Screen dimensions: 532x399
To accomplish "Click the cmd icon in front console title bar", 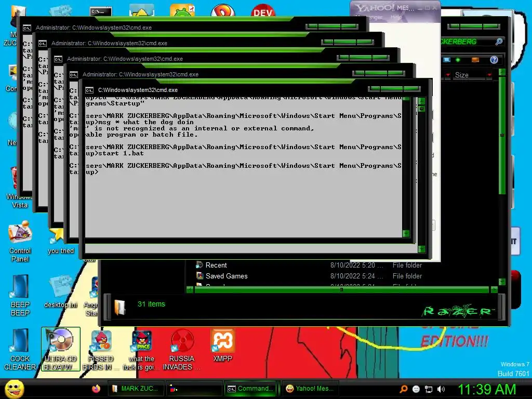I will coord(89,90).
